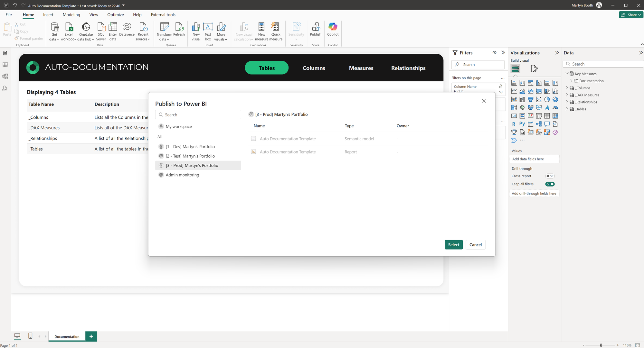Click the zoom out minus button

click(583, 345)
